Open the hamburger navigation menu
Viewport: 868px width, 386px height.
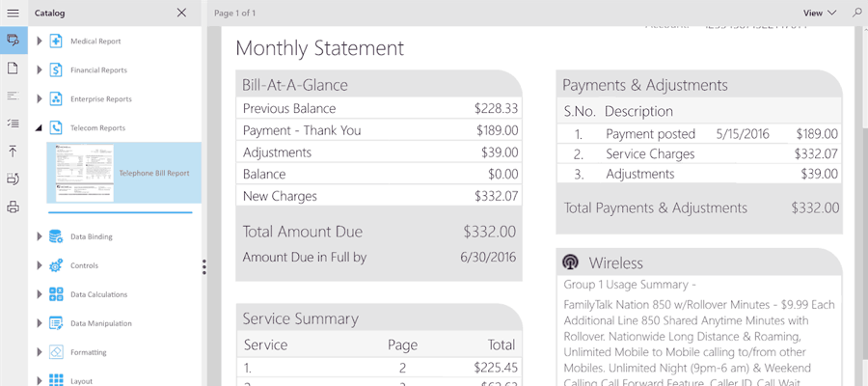13,13
